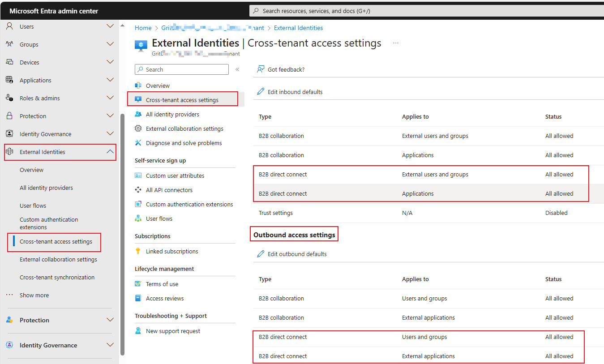The image size is (604, 364).
Task: Click the Got feedback person icon
Action: pyautogui.click(x=261, y=69)
